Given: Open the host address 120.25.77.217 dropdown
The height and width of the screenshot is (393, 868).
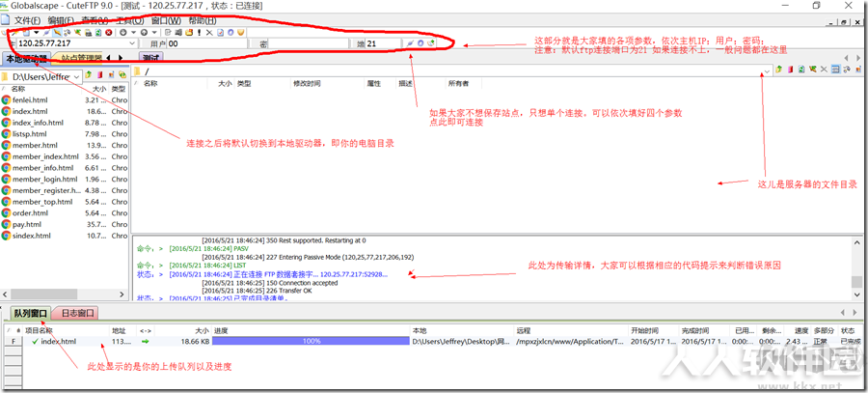Looking at the screenshot, I should click(x=132, y=43).
